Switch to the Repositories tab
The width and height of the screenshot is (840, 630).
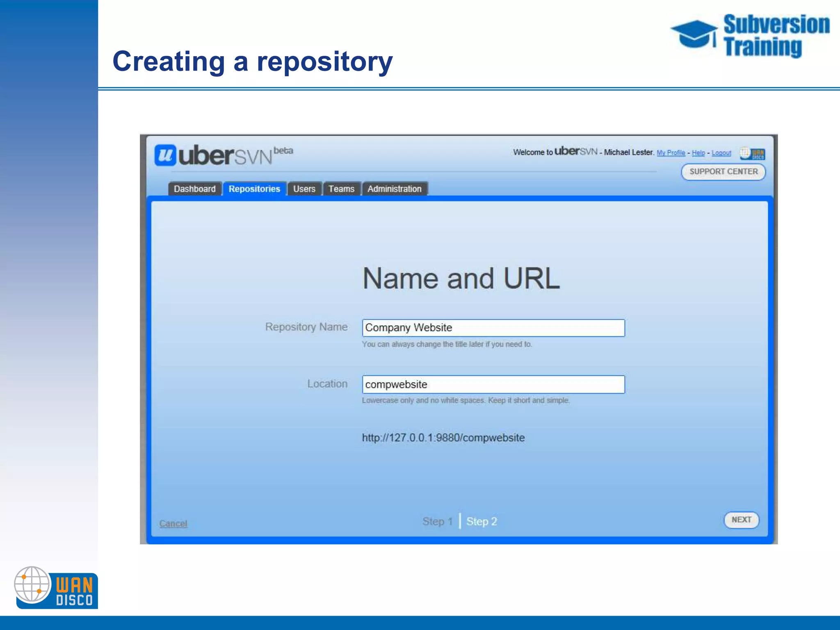pyautogui.click(x=254, y=189)
